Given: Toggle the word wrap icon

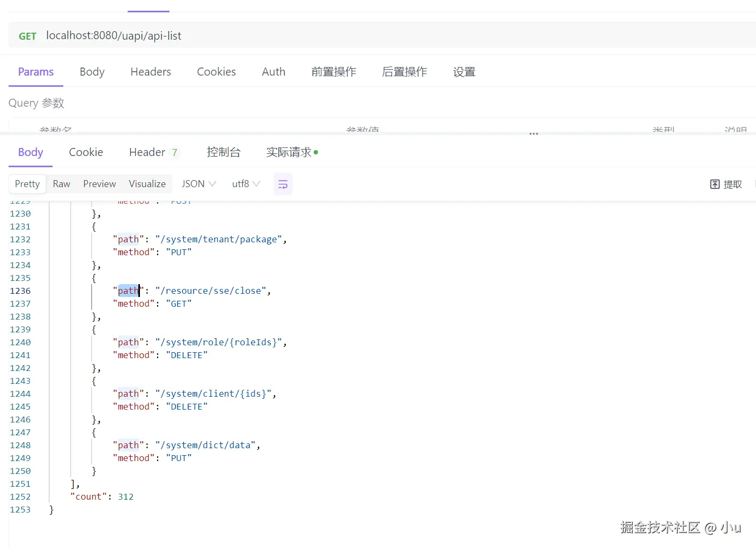Looking at the screenshot, I should pyautogui.click(x=283, y=184).
